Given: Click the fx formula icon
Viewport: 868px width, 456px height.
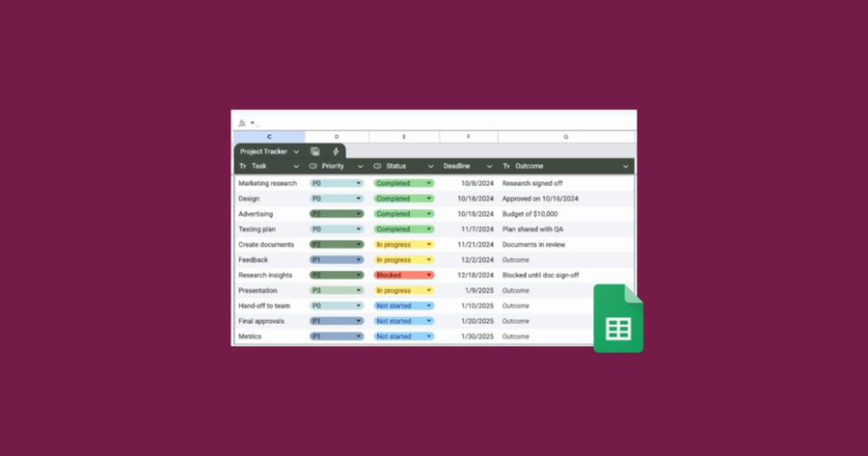Looking at the screenshot, I should (242, 122).
